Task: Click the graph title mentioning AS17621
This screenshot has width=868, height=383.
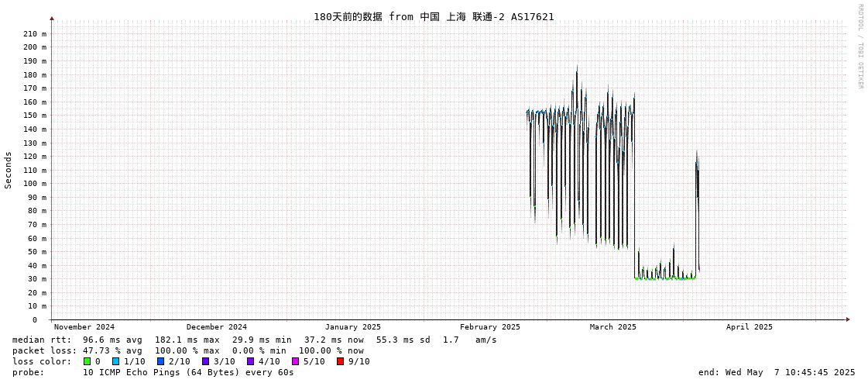Action: click(x=434, y=16)
